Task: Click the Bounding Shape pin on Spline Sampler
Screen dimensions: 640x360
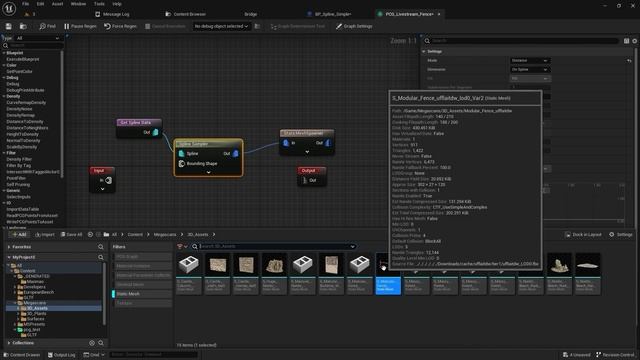Action: [182, 164]
